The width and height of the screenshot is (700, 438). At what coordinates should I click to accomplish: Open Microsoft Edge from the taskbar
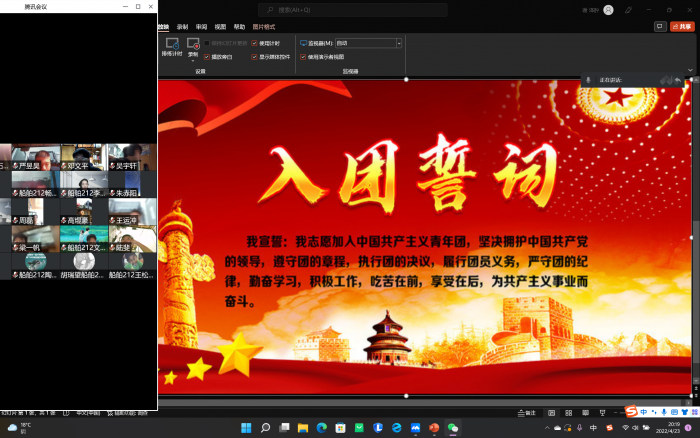tap(321, 428)
